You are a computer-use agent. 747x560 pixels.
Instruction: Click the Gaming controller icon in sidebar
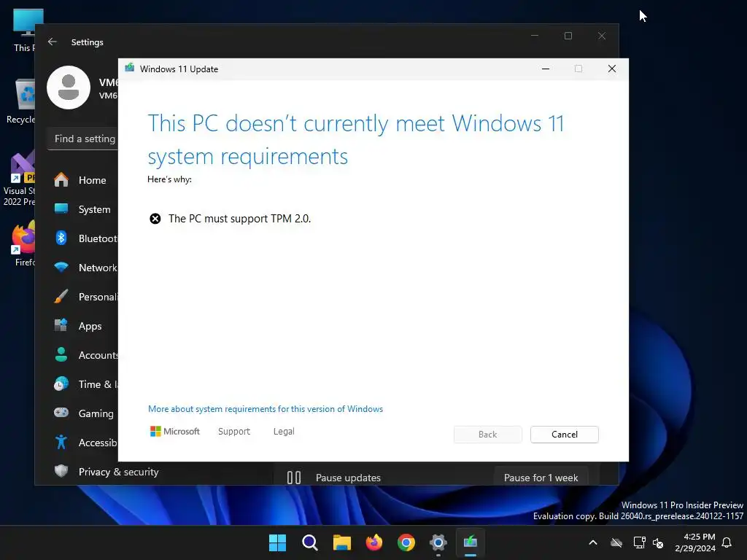61,413
